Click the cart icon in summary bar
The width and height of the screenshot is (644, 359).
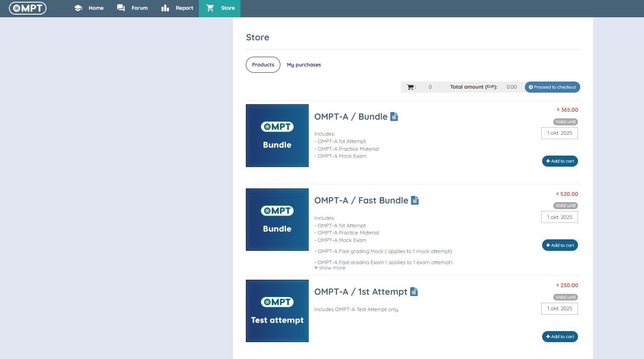point(410,87)
